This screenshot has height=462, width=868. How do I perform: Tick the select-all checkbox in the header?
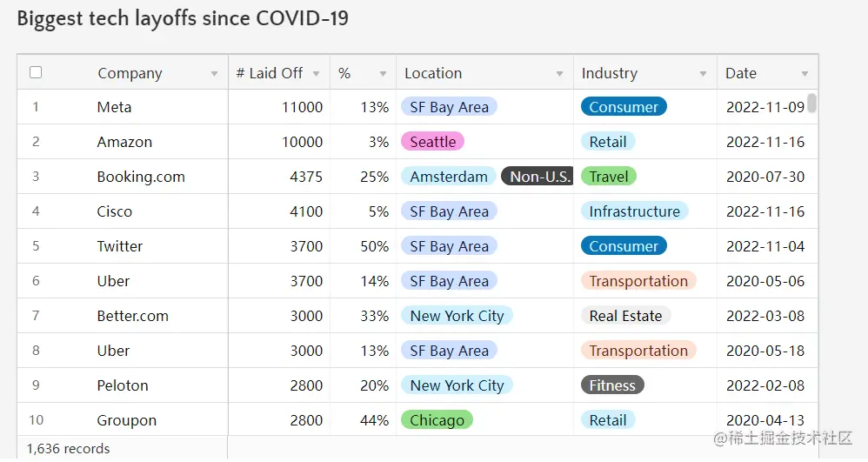[36, 72]
